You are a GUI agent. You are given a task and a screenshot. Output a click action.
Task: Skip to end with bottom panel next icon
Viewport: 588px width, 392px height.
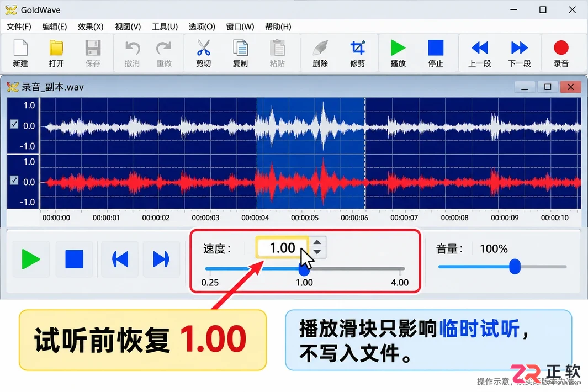click(161, 259)
